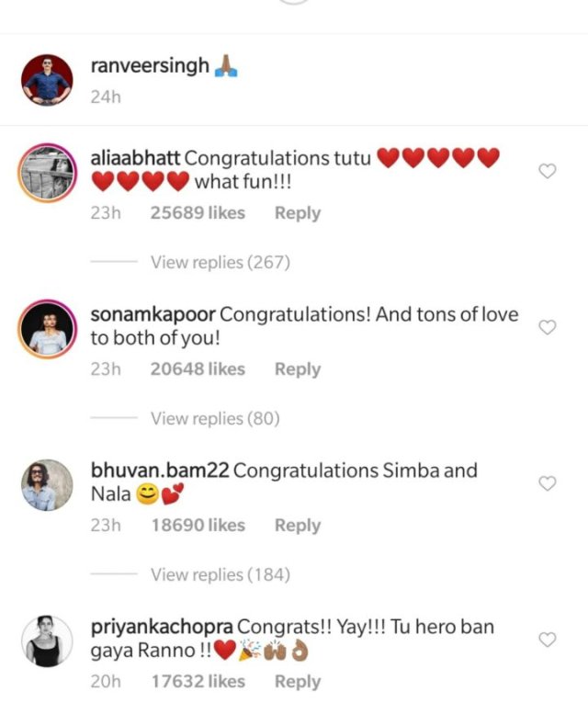Open priyankachopra's profile picture
This screenshot has height=714, width=588.
47,640
